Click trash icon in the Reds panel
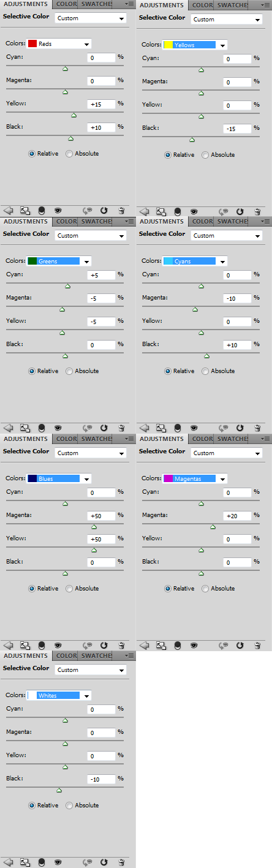This screenshot has height=868, width=272. point(121,209)
